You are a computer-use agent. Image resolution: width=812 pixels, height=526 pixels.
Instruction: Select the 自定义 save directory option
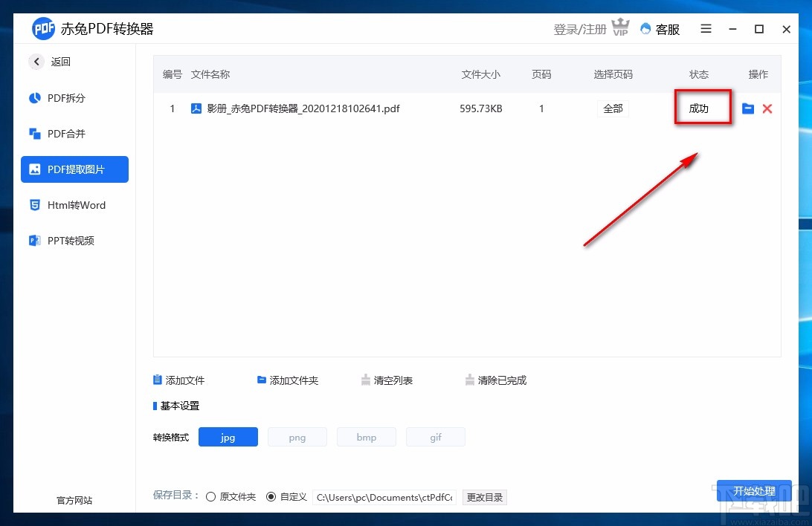pos(272,496)
